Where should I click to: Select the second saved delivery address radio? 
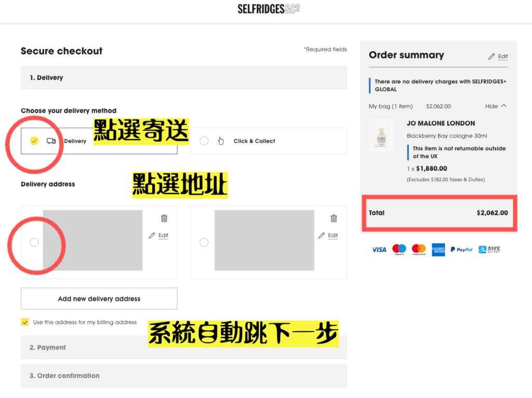coord(204,242)
